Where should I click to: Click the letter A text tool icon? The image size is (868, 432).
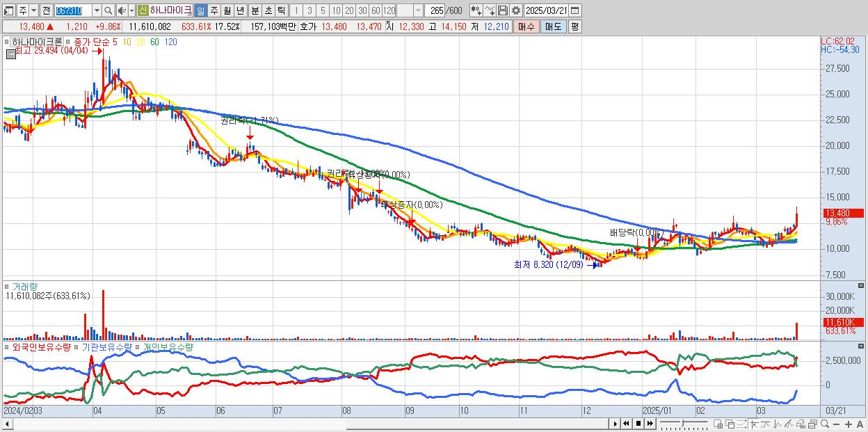click(x=860, y=424)
